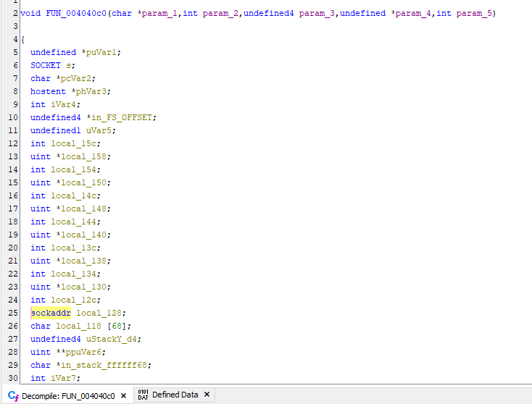Click line number 15 in the gutter
The width and height of the screenshot is (532, 404).
click(14, 182)
